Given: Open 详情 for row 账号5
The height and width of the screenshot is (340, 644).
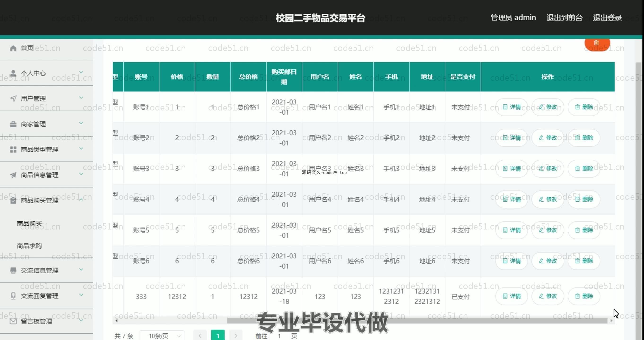Looking at the screenshot, I should [512, 230].
